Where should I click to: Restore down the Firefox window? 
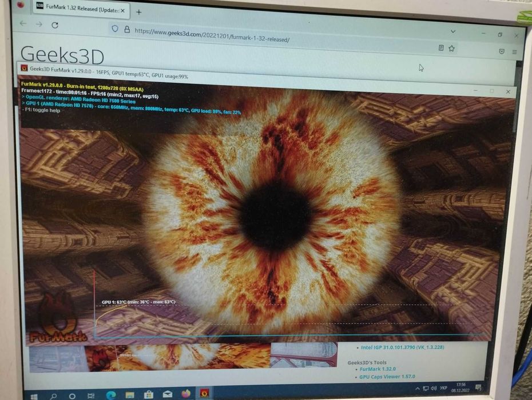[x=500, y=34]
